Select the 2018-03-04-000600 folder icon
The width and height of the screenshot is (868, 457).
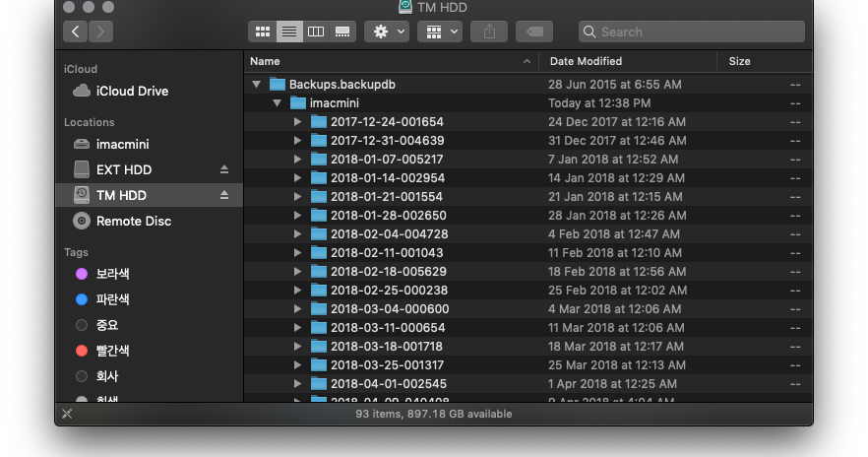click(x=318, y=309)
